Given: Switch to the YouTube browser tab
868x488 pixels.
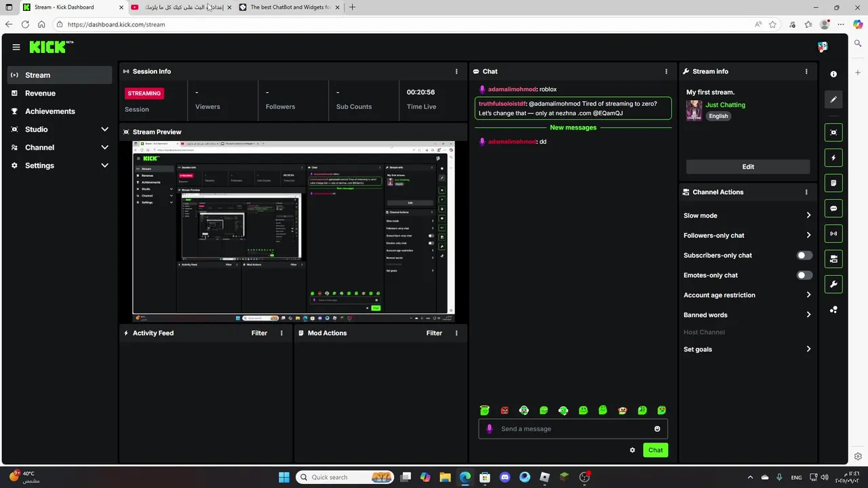Looking at the screenshot, I should pos(180,7).
